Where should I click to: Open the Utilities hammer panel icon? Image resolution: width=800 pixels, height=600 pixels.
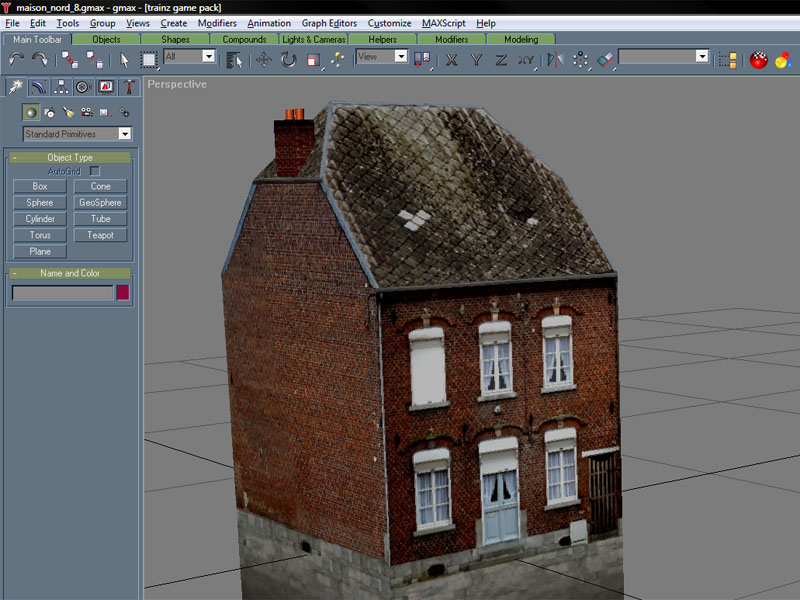click(127, 87)
